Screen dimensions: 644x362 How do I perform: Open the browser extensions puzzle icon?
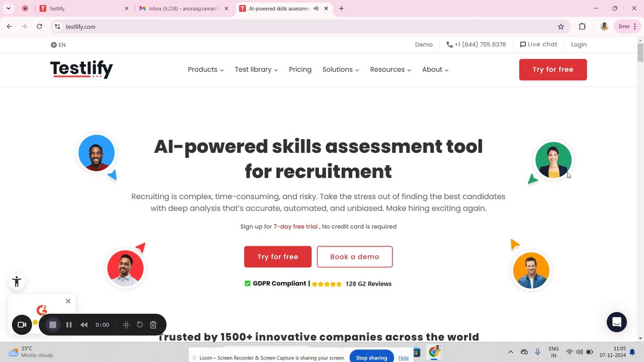582,27
